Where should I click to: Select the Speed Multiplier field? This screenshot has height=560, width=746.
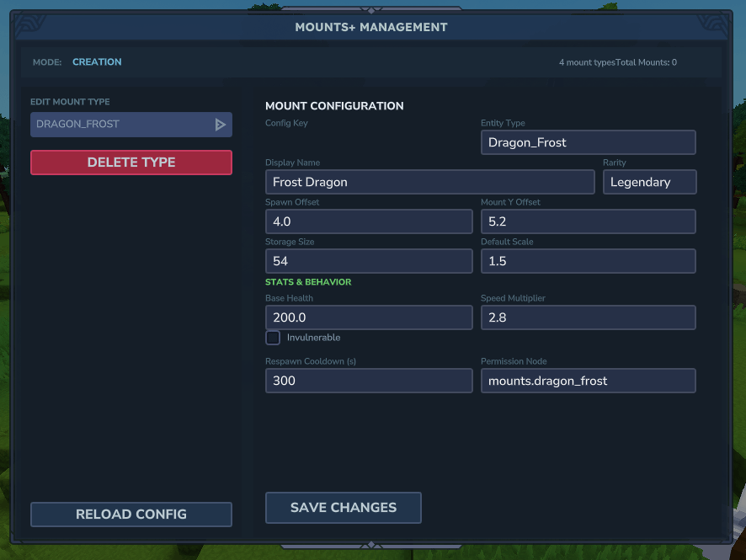click(x=588, y=317)
